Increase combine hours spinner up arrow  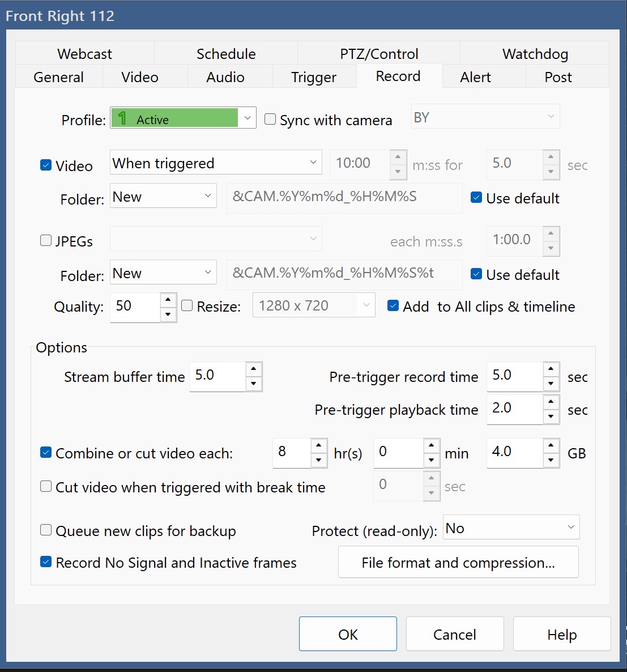pyautogui.click(x=319, y=445)
